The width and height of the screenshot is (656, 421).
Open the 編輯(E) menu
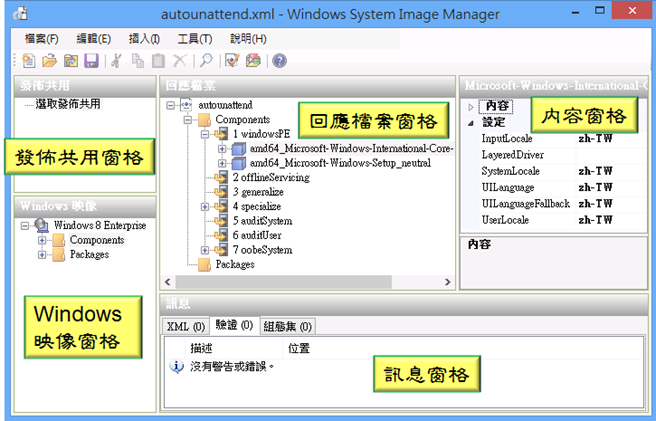coord(93,39)
